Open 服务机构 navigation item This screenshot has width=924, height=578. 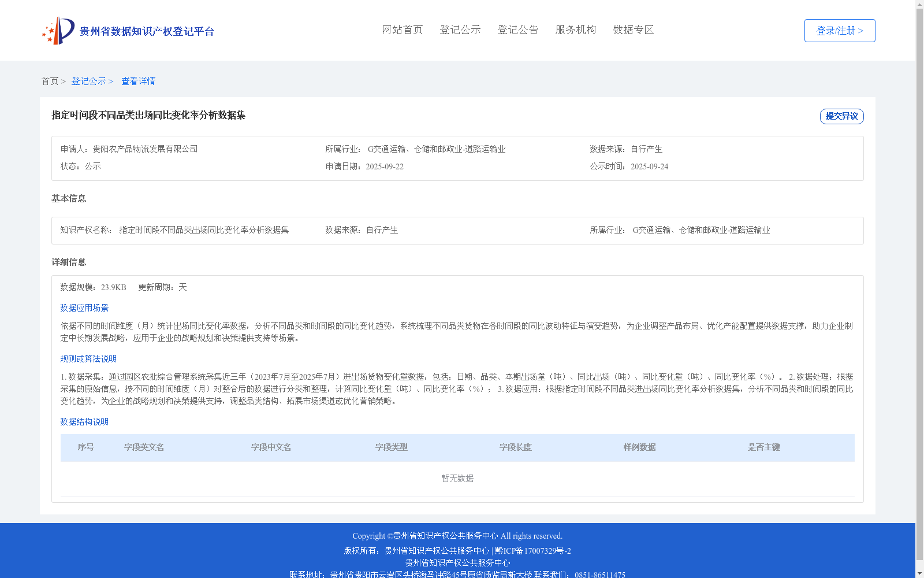(x=576, y=29)
